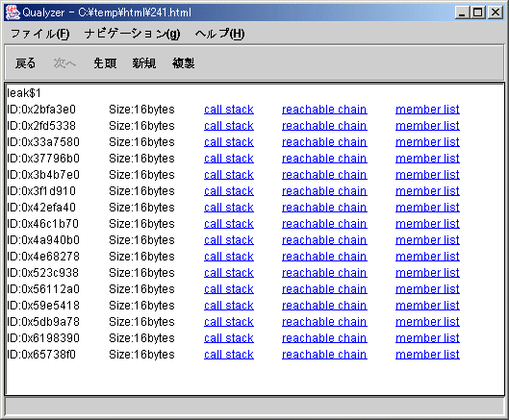
Task: Open member list for ID:0x37796b0
Action: (x=427, y=159)
